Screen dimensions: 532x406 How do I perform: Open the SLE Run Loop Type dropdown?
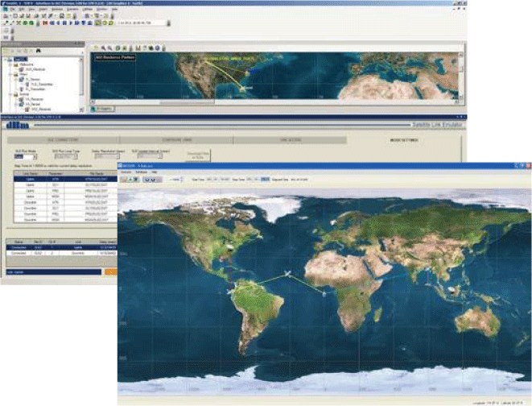[64, 157]
